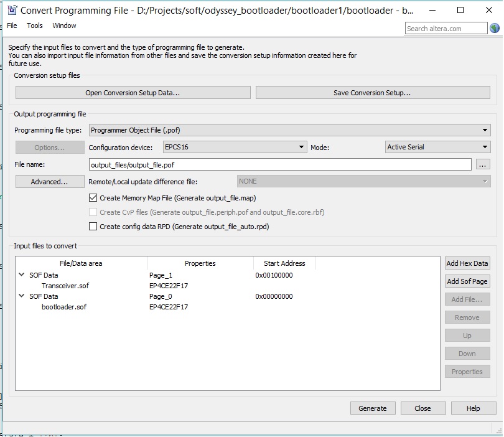
Task: Click the Close button at the bottom
Action: [x=423, y=408]
